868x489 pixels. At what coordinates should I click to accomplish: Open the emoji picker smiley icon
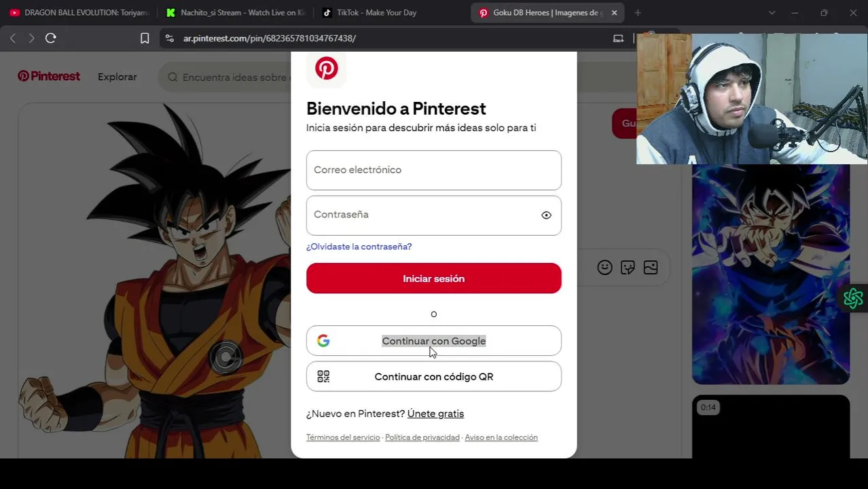(x=604, y=268)
